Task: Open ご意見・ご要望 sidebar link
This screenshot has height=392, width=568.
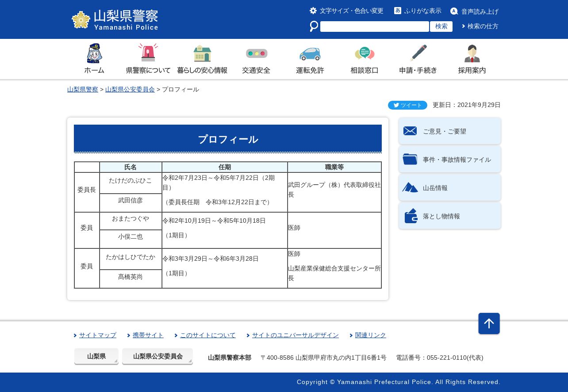Action: click(450, 131)
